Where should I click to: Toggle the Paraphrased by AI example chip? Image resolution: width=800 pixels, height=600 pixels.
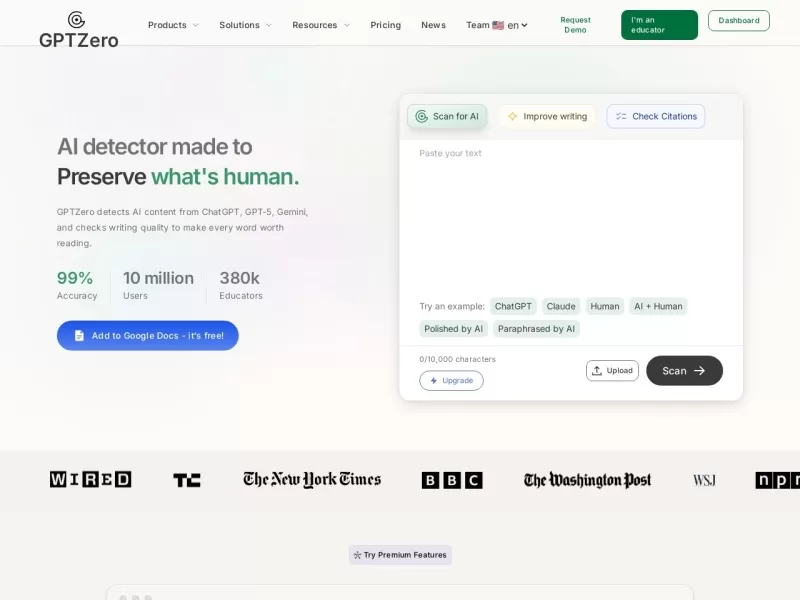coord(539,329)
